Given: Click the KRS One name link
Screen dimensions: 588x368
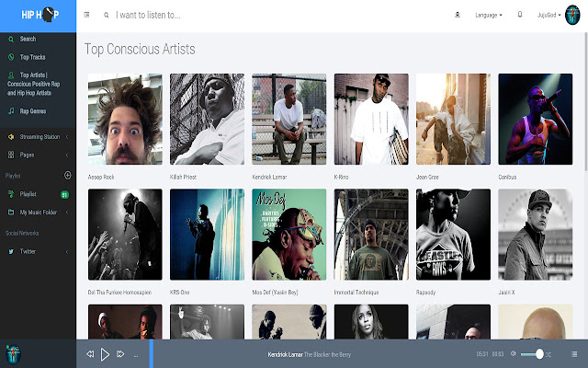Looking at the screenshot, I should (x=180, y=293).
